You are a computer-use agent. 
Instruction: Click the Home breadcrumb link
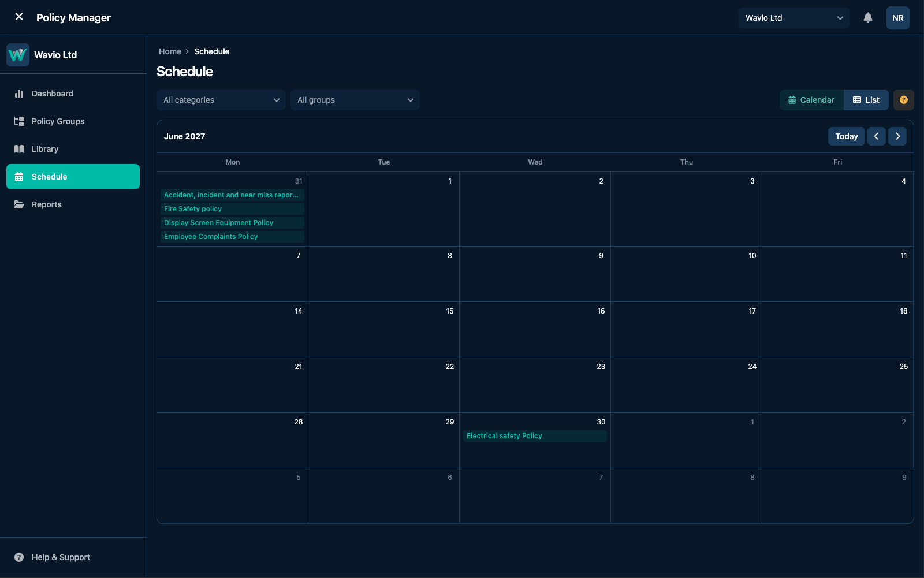click(x=170, y=51)
